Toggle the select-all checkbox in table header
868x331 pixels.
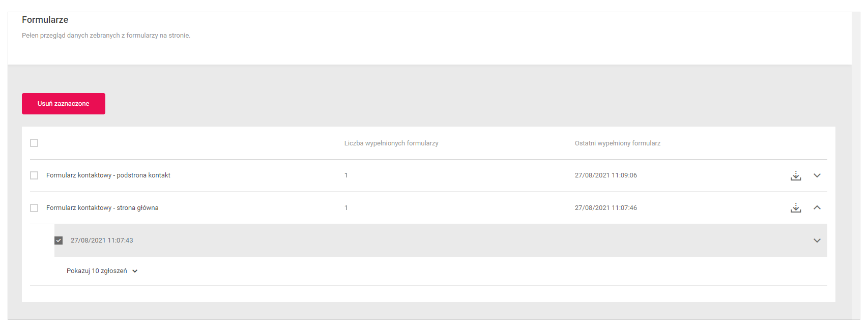coord(34,143)
